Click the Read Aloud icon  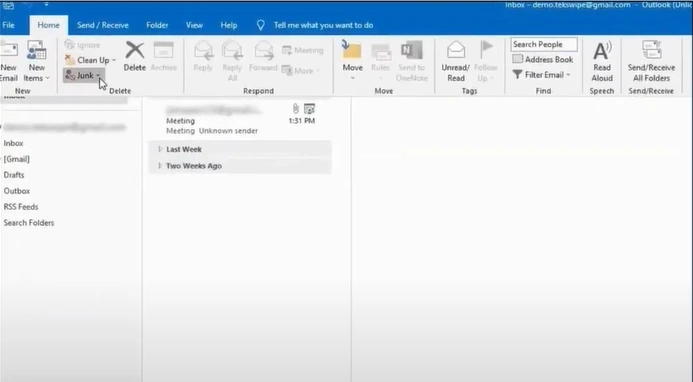pos(602,50)
